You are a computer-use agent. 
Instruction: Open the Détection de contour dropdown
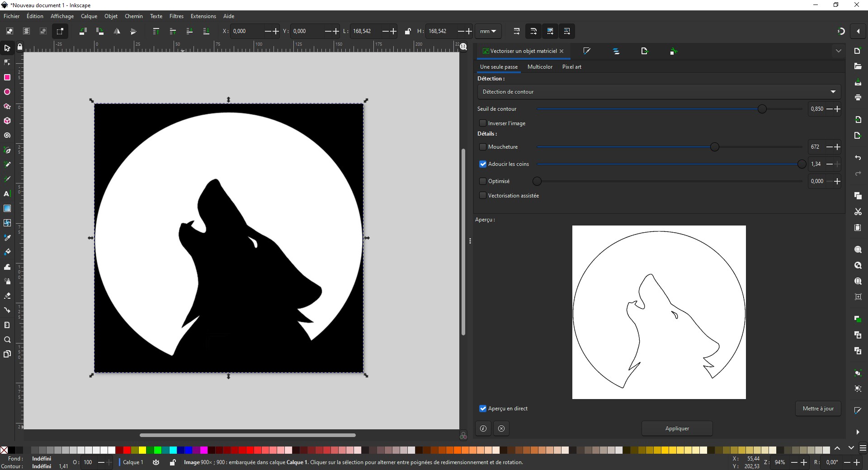coord(659,92)
